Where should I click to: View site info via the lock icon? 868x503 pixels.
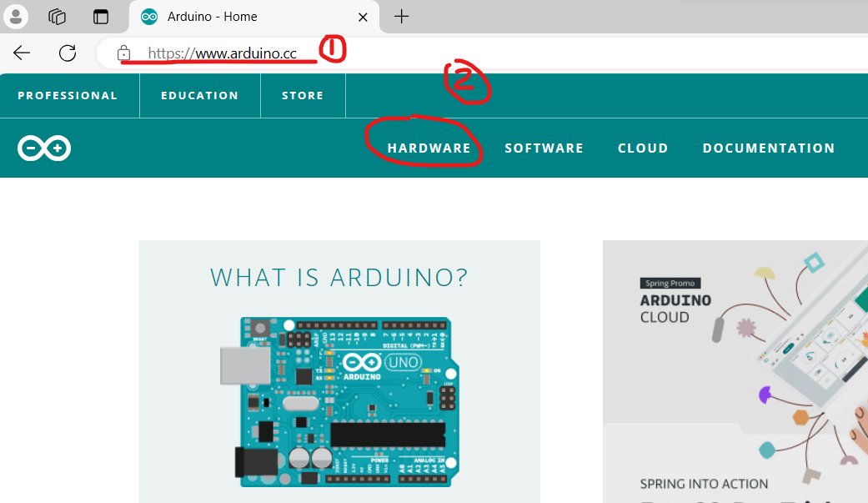[x=123, y=53]
